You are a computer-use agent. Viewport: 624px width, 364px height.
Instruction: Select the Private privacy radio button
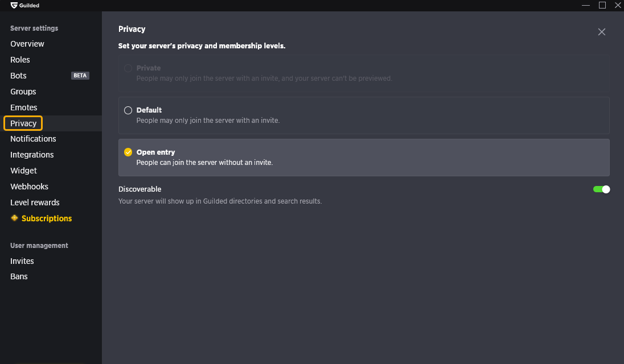point(128,68)
